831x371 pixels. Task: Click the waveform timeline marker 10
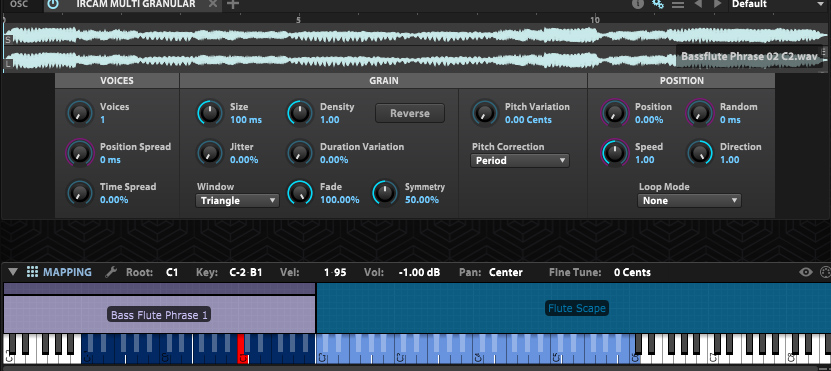[x=595, y=20]
